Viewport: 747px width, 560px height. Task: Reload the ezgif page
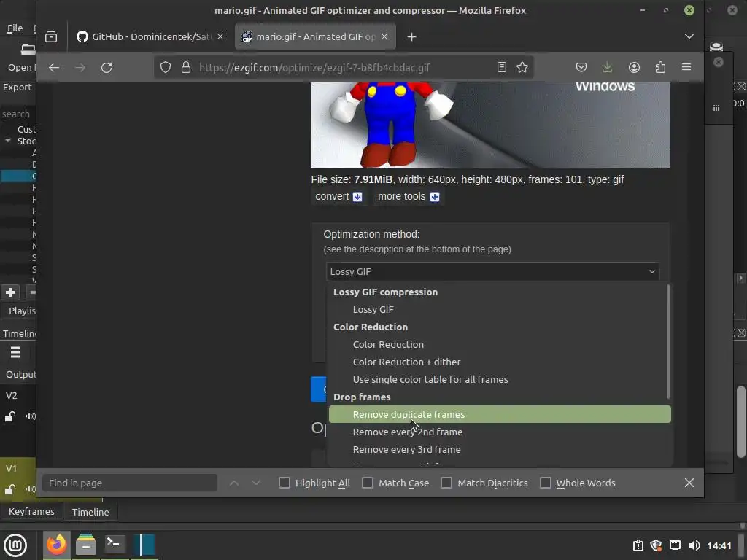tap(107, 68)
